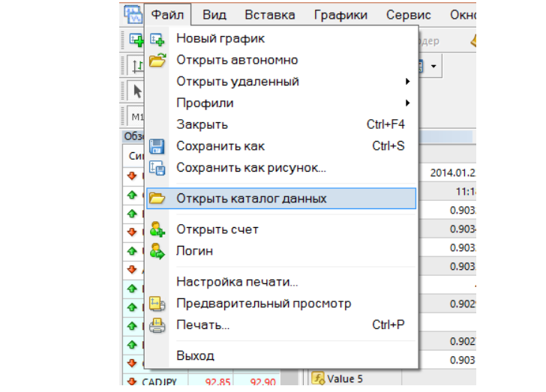Select Профили menu entry
546x392 pixels.
[x=281, y=103]
